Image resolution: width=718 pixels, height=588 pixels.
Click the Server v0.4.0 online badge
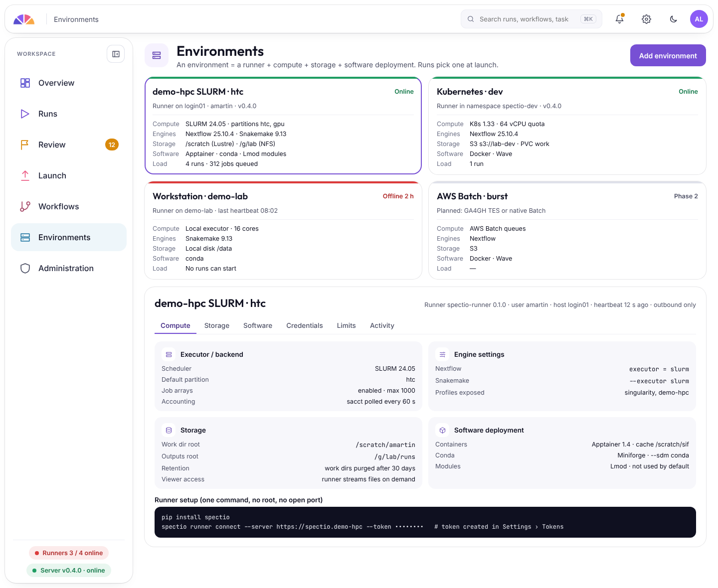click(x=69, y=570)
